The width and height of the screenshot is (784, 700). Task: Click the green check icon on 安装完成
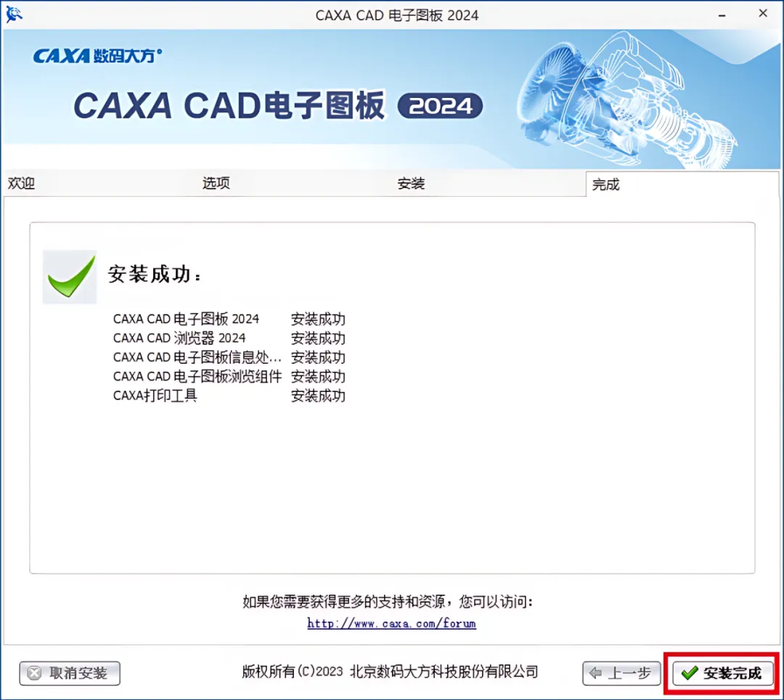(690, 673)
